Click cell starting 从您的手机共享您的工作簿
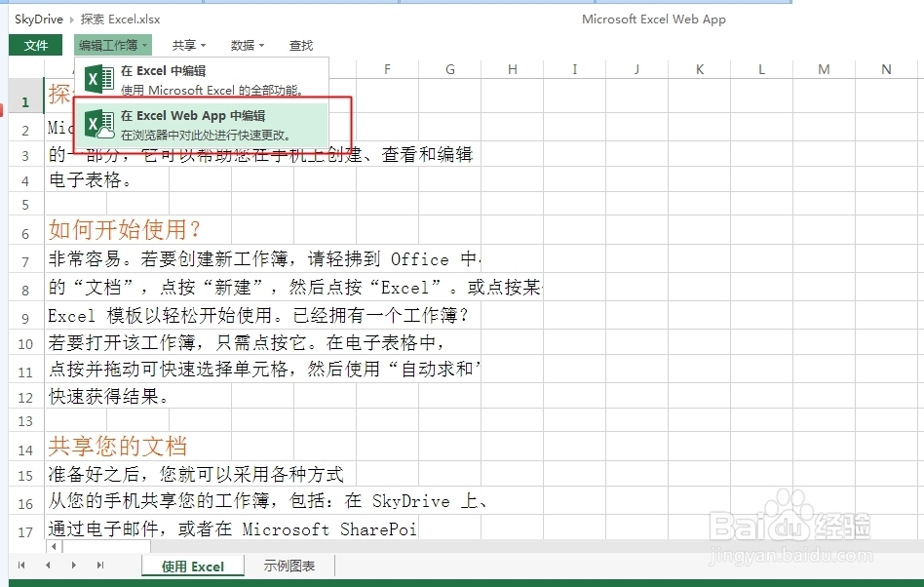The image size is (924, 587). point(267,501)
